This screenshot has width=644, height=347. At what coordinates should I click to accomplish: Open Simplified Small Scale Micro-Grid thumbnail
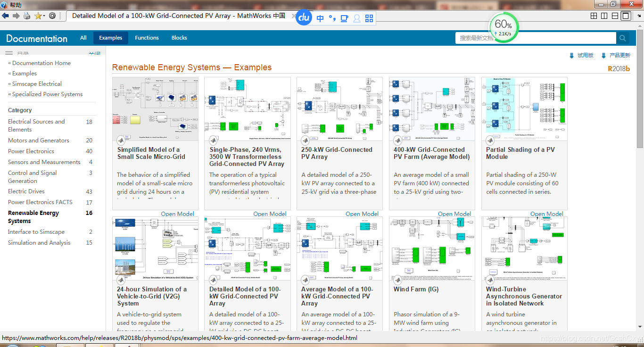point(155,109)
